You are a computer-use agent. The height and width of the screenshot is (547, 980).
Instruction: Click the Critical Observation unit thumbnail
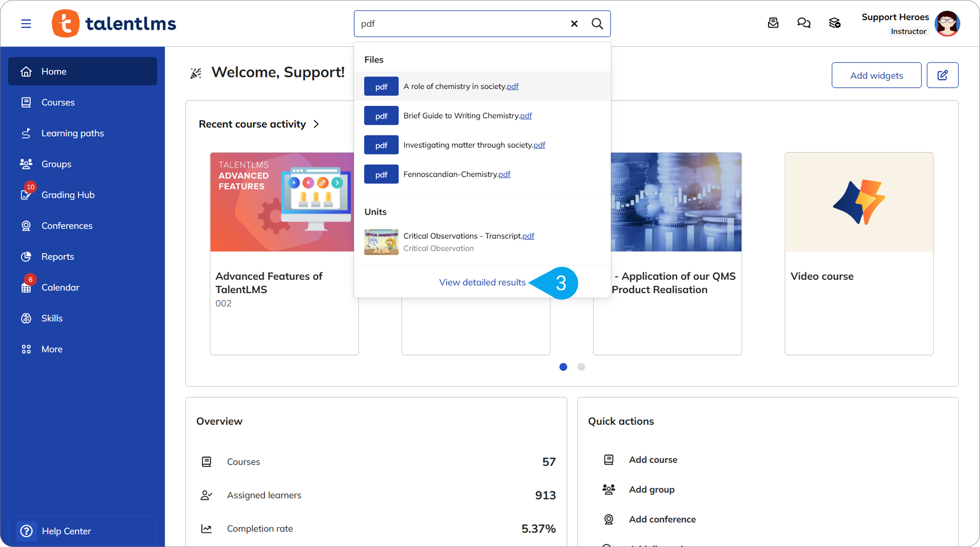pyautogui.click(x=381, y=242)
